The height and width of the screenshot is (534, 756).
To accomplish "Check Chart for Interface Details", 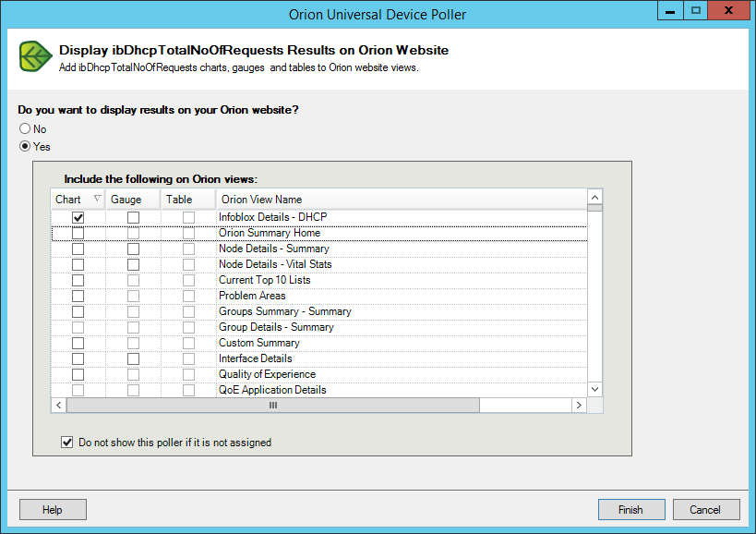I will point(78,358).
